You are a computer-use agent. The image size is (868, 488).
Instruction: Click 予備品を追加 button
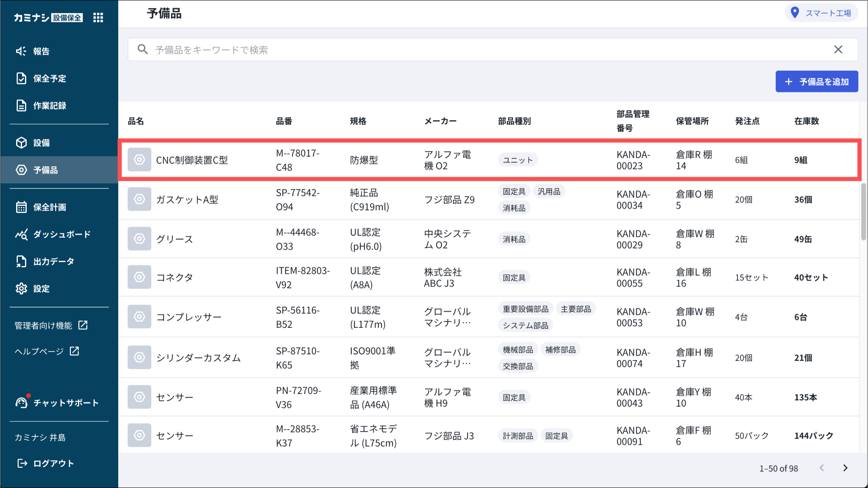tap(816, 81)
